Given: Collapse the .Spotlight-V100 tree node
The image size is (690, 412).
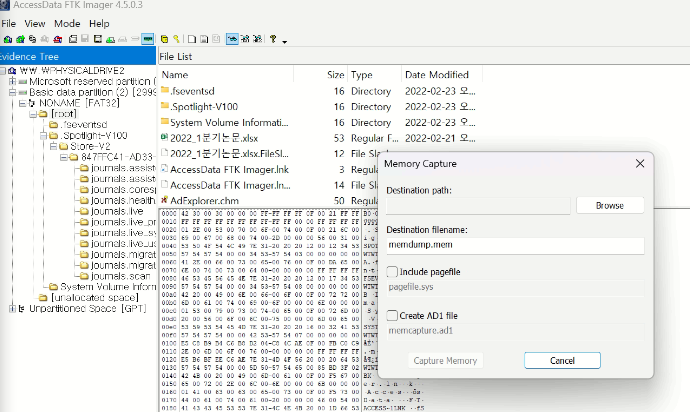Looking at the screenshot, I should pos(43,136).
